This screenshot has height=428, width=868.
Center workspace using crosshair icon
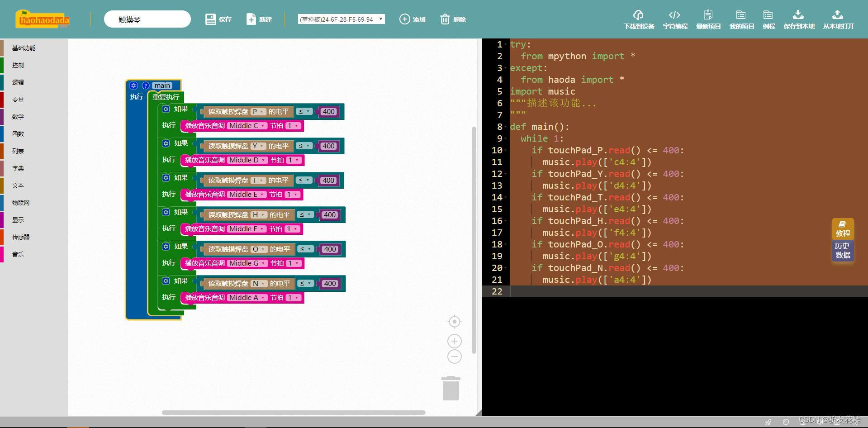(x=454, y=322)
